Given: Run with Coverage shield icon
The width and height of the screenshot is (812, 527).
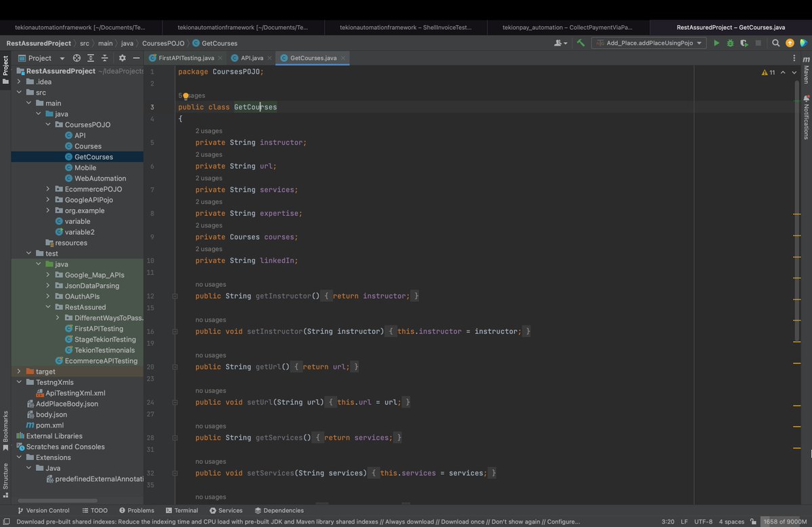Looking at the screenshot, I should 744,43.
